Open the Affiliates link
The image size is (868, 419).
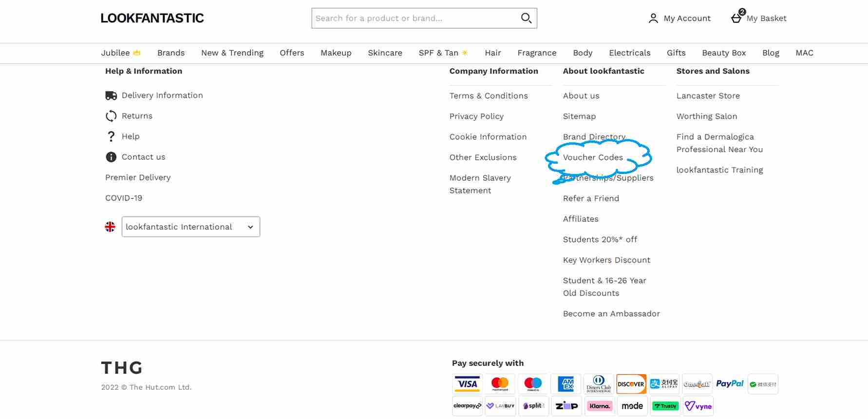click(581, 219)
